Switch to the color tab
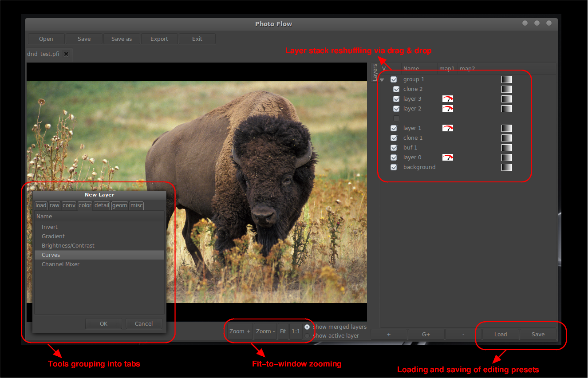Viewport: 588px width, 378px height. click(x=85, y=205)
